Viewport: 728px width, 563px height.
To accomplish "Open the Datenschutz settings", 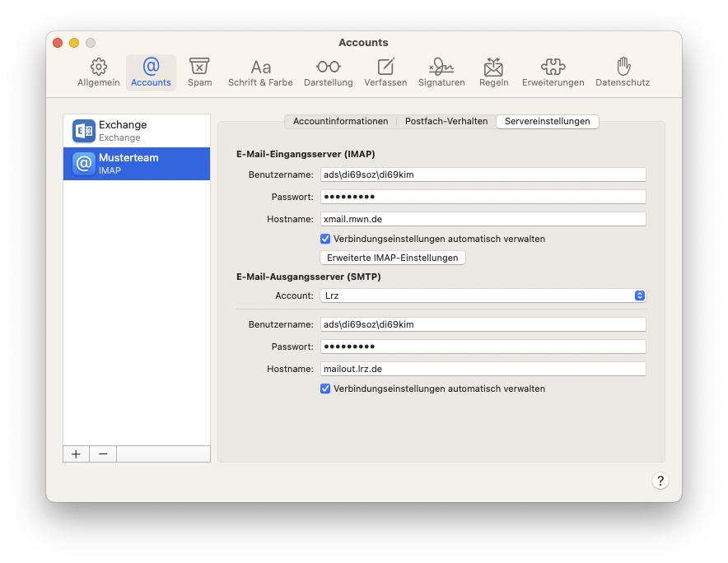I will (x=623, y=72).
